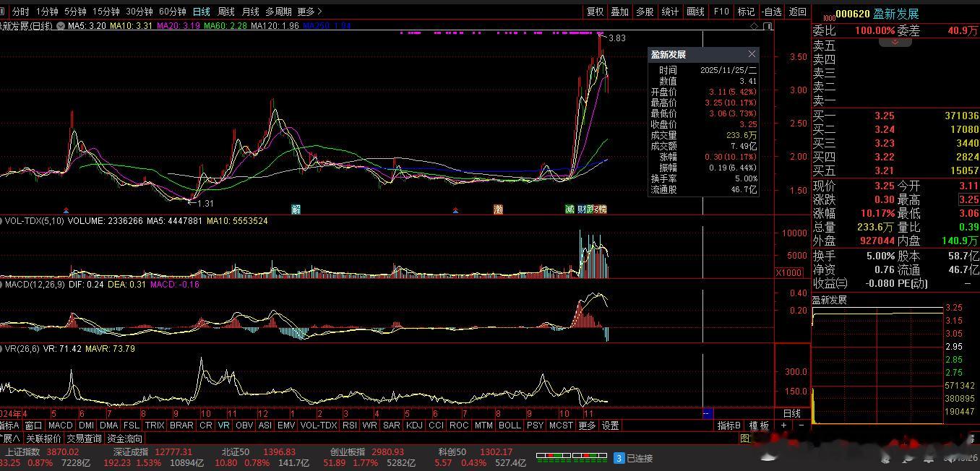This screenshot has width=980, height=471.
Task: Open the 画线 drawing tool
Action: tap(695, 12)
